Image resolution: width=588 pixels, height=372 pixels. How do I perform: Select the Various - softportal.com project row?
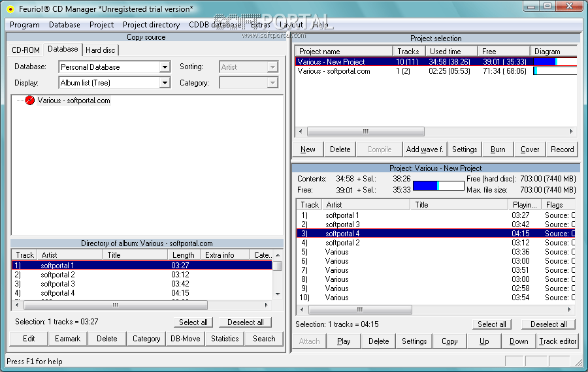tap(334, 71)
